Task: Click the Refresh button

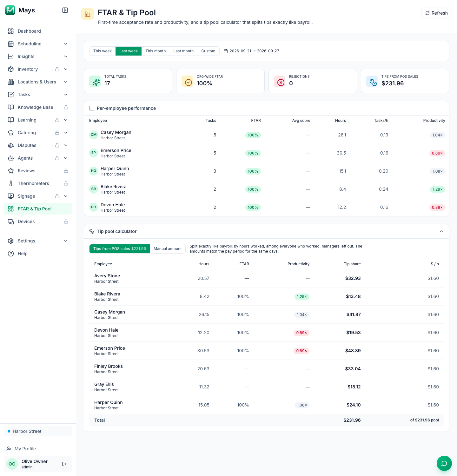Action: [436, 13]
